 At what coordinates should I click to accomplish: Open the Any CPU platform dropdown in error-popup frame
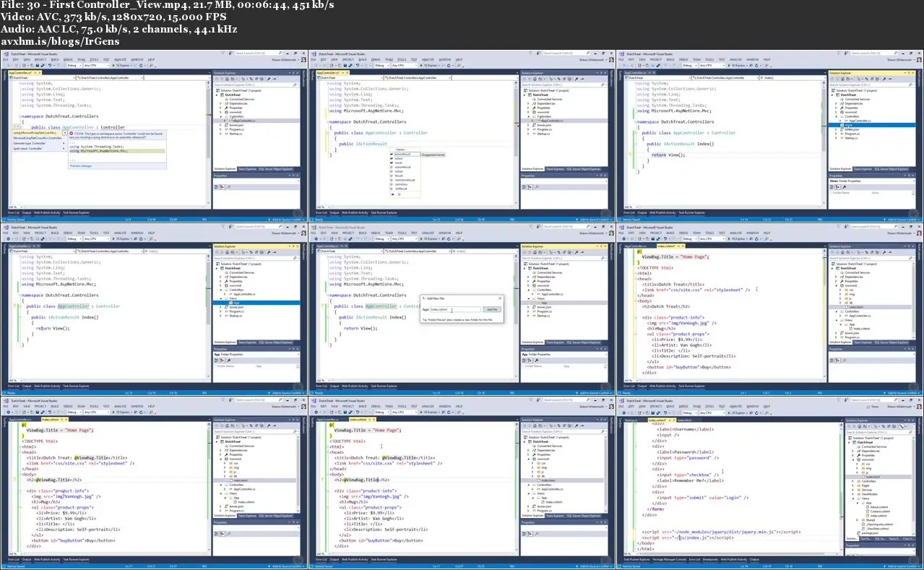[x=96, y=66]
